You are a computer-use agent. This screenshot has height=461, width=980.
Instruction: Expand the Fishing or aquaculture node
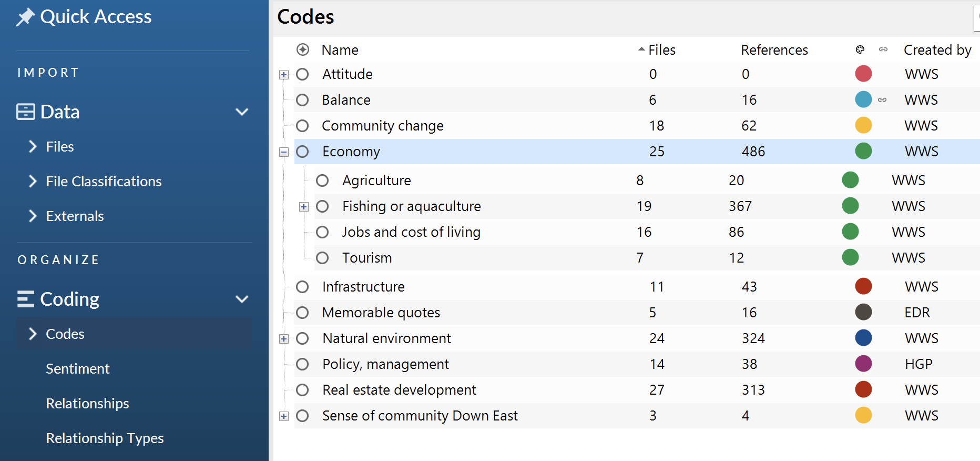tap(304, 207)
